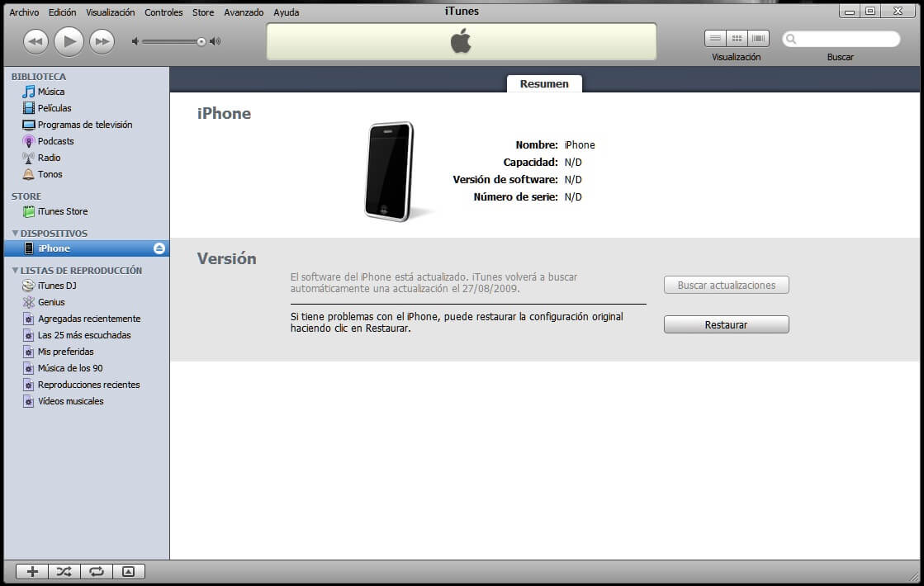Collapse the Dispositivos section triangle
Viewport: 924px width, 586px height.
[x=15, y=234]
